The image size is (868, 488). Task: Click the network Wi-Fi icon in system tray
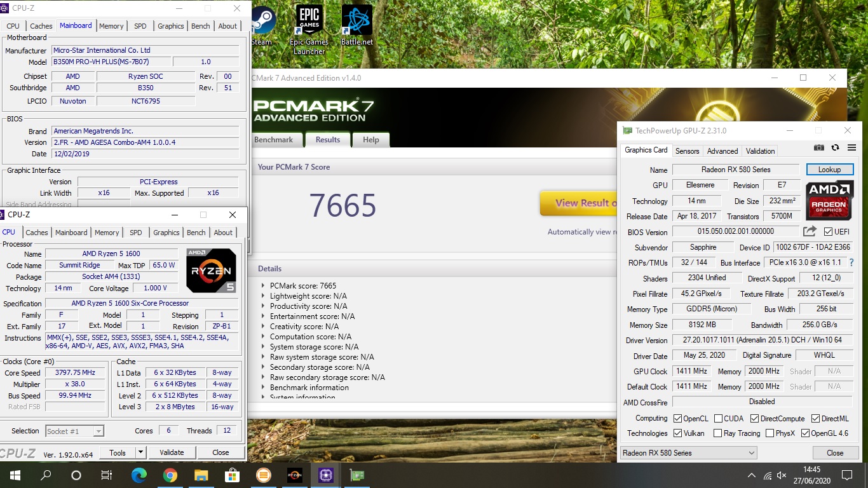pyautogui.click(x=767, y=475)
